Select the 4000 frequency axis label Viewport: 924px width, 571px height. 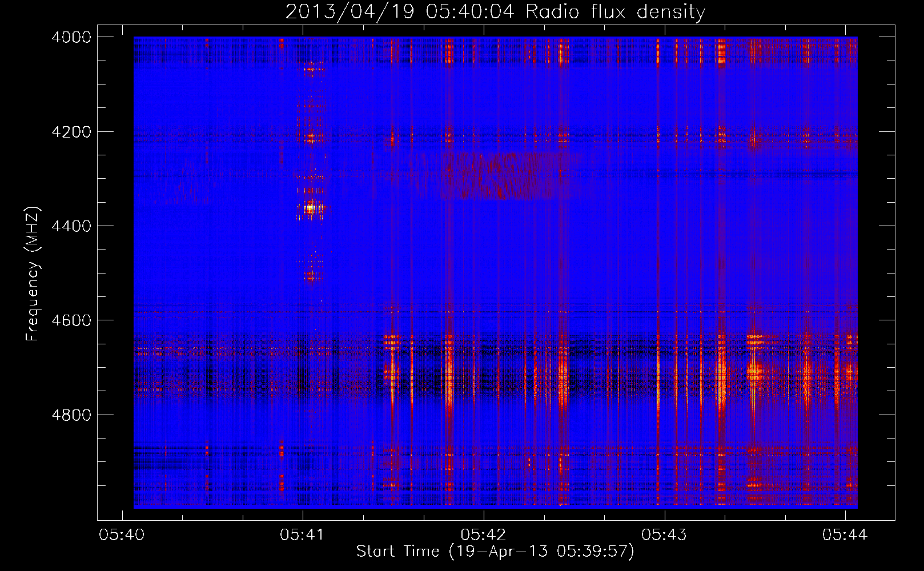click(71, 37)
